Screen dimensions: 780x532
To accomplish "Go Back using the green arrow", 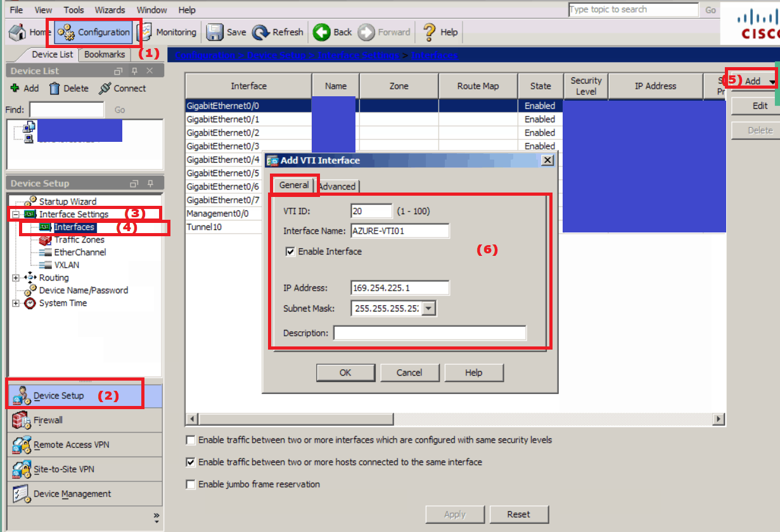I will coord(321,32).
